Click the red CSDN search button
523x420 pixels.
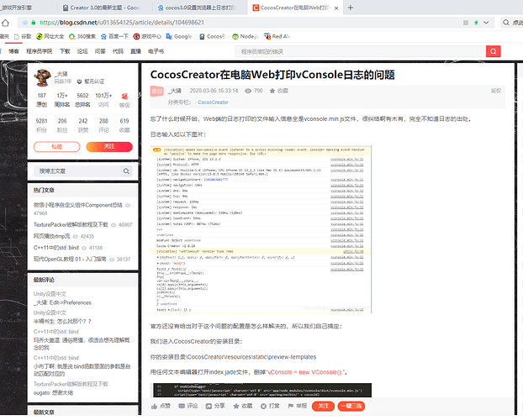tap(494, 52)
